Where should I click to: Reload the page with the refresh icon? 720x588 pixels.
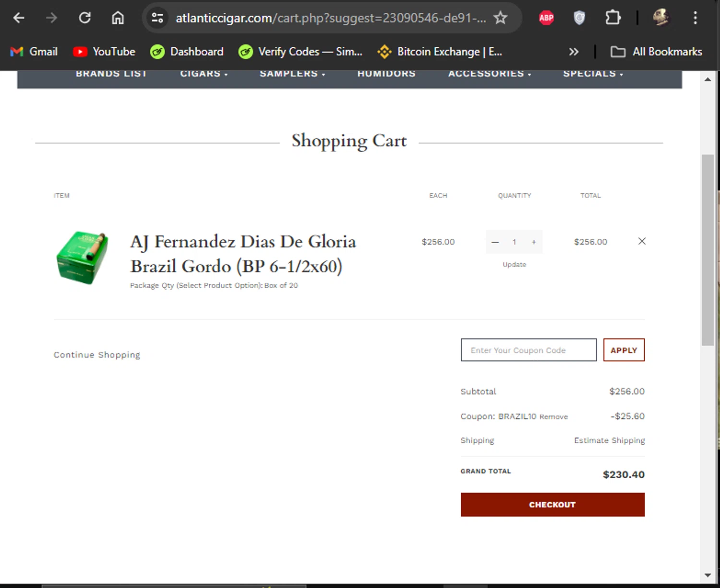85,18
